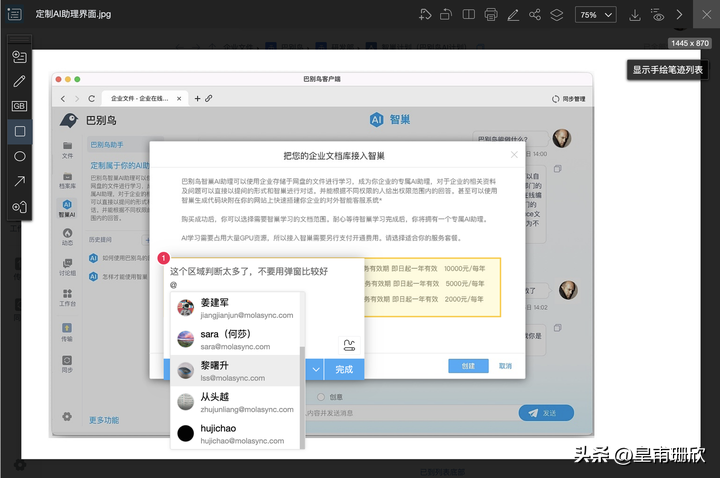Open Babel Bird sidebar settings gear

pyautogui.click(x=67, y=416)
